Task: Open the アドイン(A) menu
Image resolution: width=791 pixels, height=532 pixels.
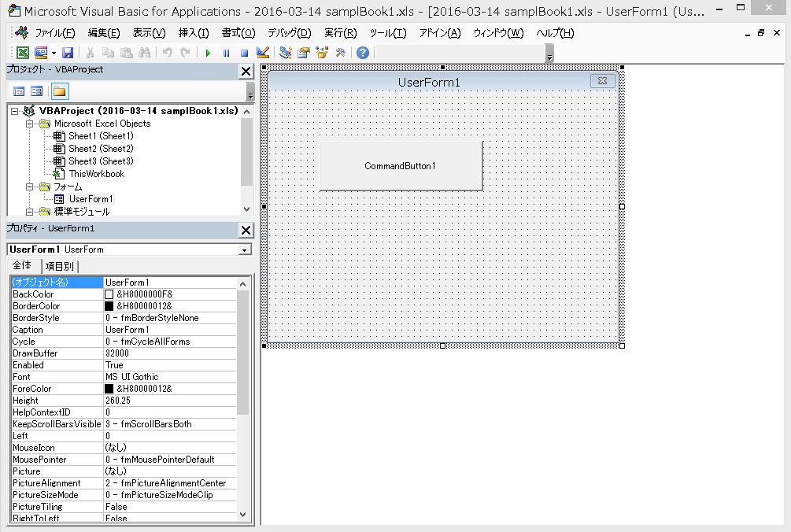Action: point(439,33)
